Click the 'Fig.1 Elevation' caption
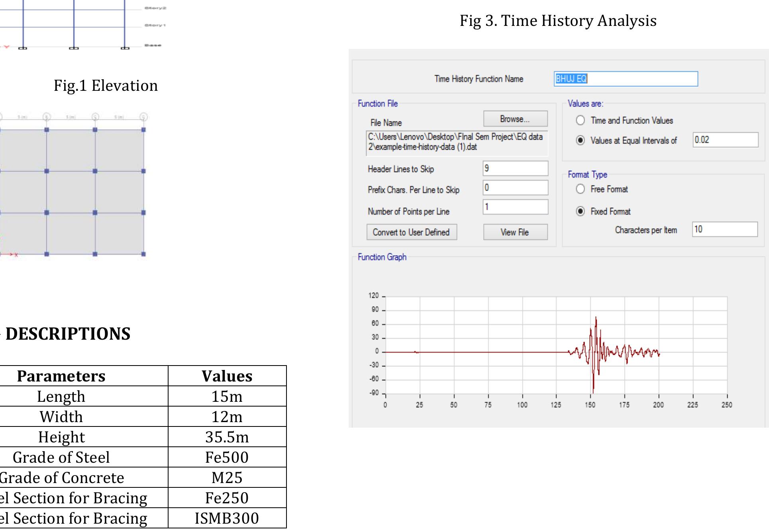This screenshot has width=769, height=532. pos(106,86)
